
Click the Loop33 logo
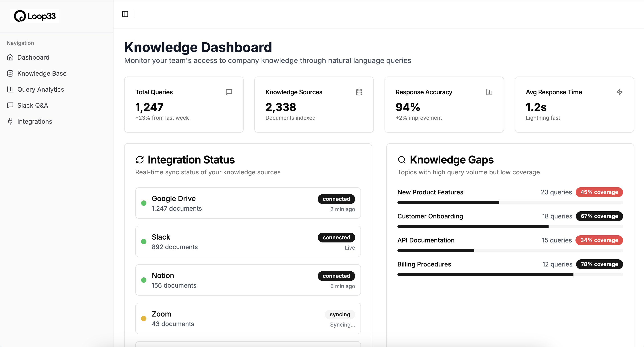[34, 16]
